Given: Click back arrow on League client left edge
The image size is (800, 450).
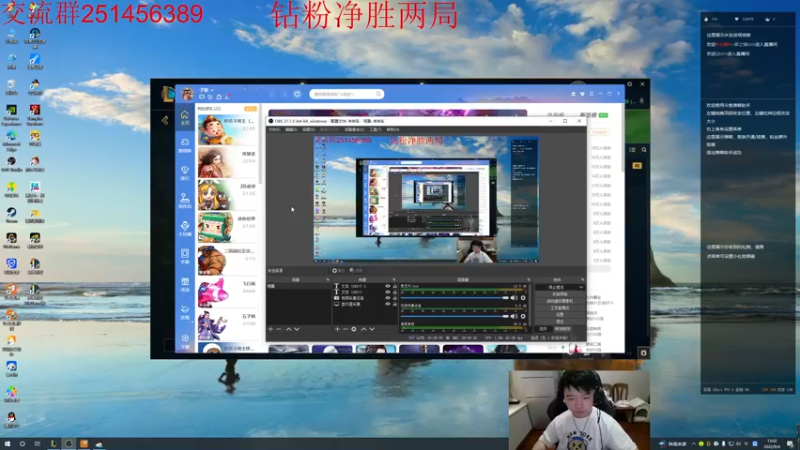Looking at the screenshot, I should point(165,120).
